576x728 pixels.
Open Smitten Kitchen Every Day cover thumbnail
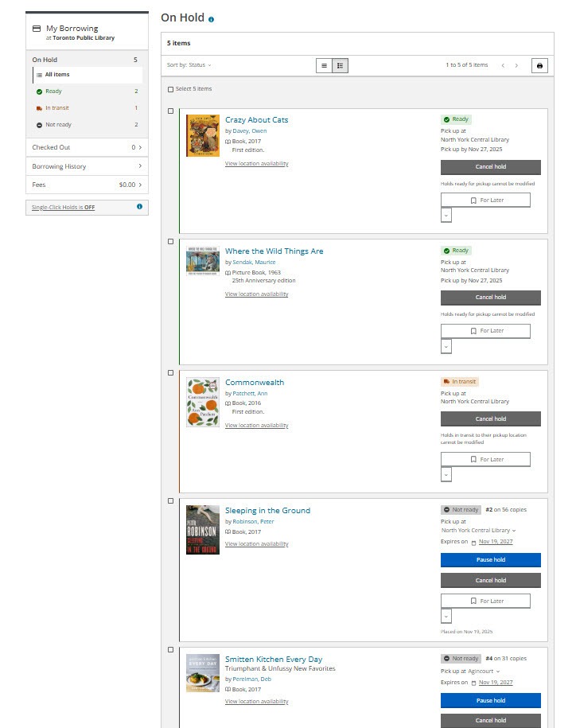pyautogui.click(x=203, y=673)
